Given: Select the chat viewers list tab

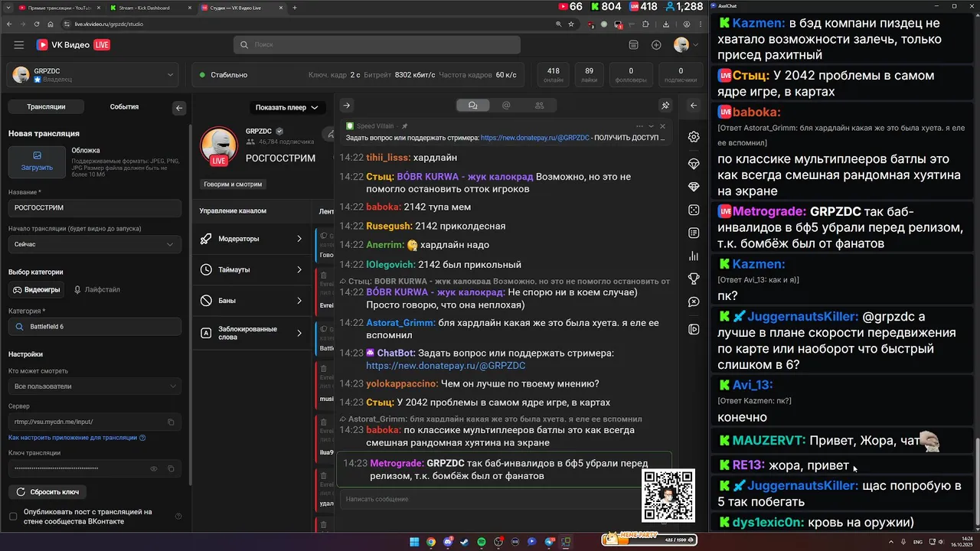Looking at the screenshot, I should (x=539, y=106).
